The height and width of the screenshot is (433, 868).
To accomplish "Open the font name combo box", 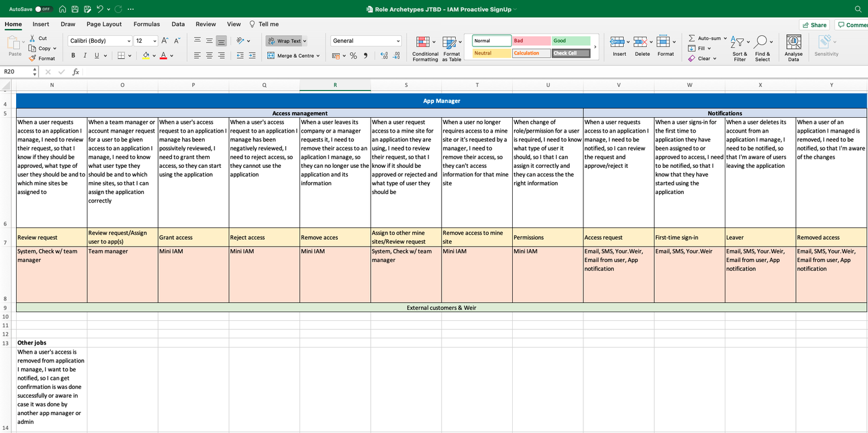I will coord(99,41).
